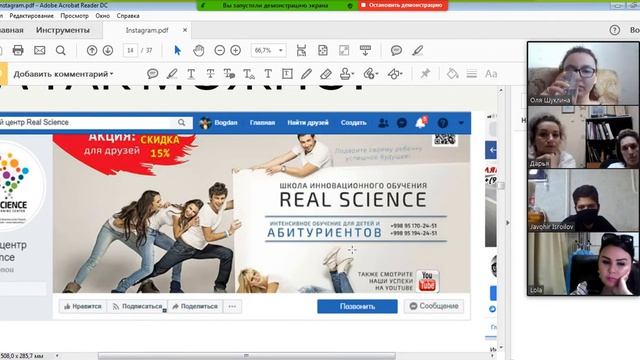The height and width of the screenshot is (360, 640).
Task: Click the read mode download-style icon
Action: pos(365,50)
